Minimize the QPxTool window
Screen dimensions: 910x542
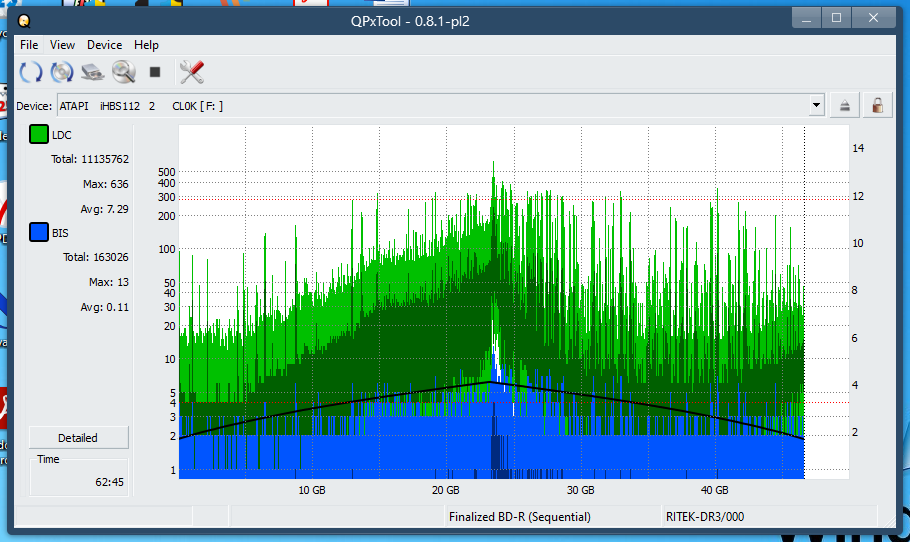pos(806,18)
